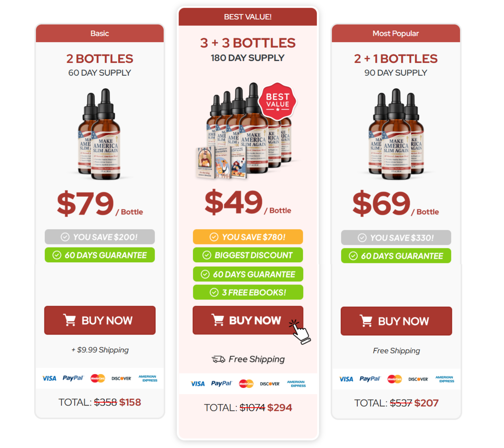Click the PayPal logo in Best Value package
This screenshot has height=448, width=504.
coord(221,384)
